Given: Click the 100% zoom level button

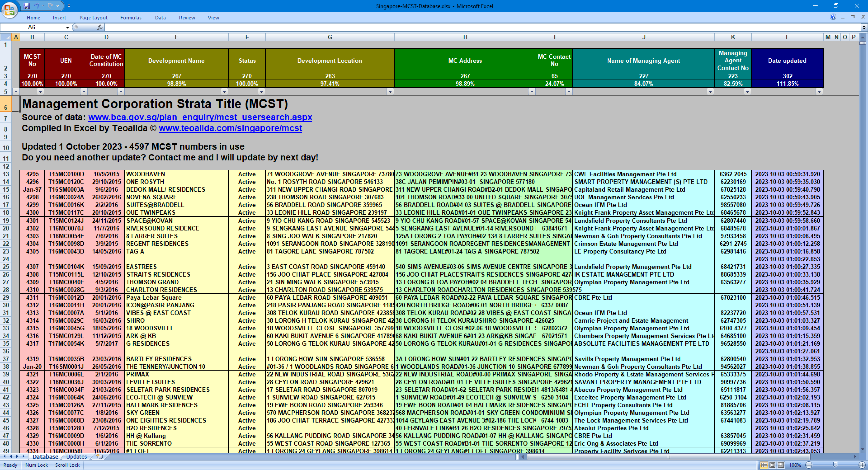Looking at the screenshot, I should tap(795, 465).
